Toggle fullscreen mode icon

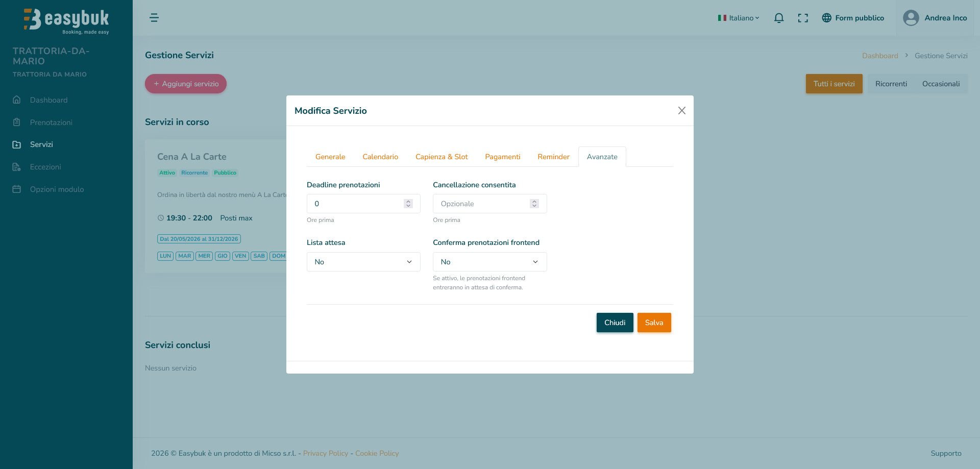click(x=803, y=18)
